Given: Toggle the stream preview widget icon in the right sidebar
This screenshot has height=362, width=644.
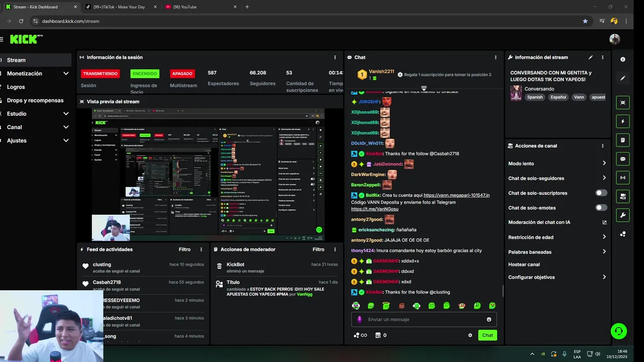Looking at the screenshot, I should [x=623, y=103].
